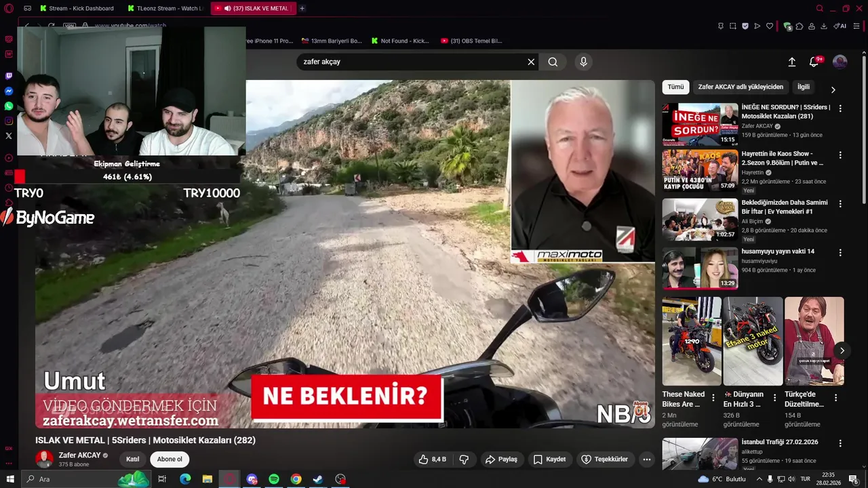Open the YouTube create/upload icon

(791, 62)
